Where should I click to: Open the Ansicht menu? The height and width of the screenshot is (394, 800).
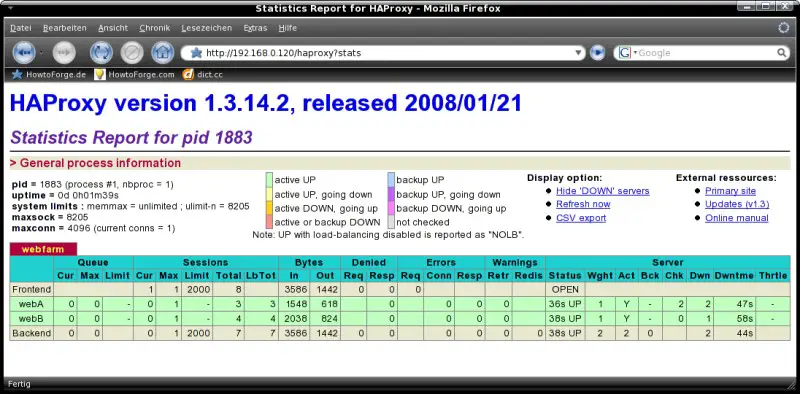coord(113,28)
